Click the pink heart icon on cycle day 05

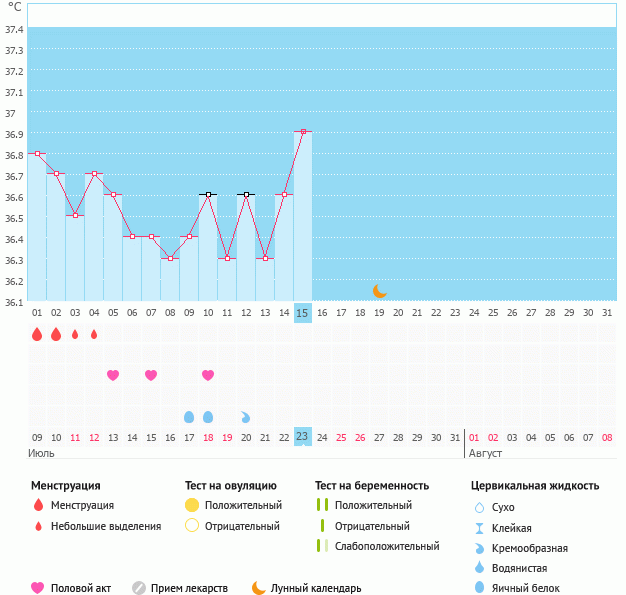point(113,375)
